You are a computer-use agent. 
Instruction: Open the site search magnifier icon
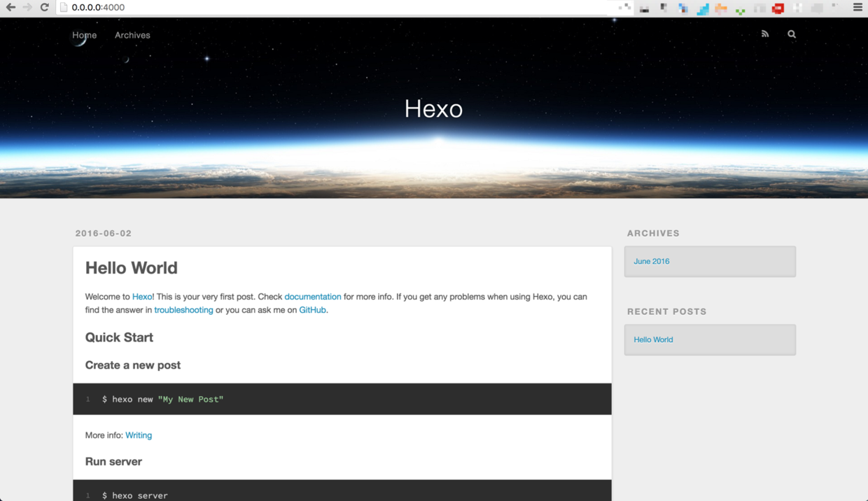click(792, 34)
